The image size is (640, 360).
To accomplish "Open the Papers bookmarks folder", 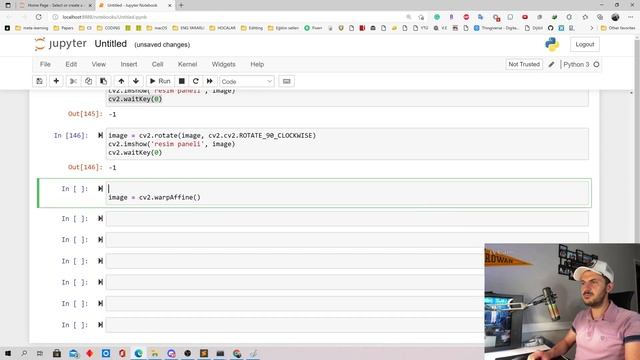I will coord(63,28).
